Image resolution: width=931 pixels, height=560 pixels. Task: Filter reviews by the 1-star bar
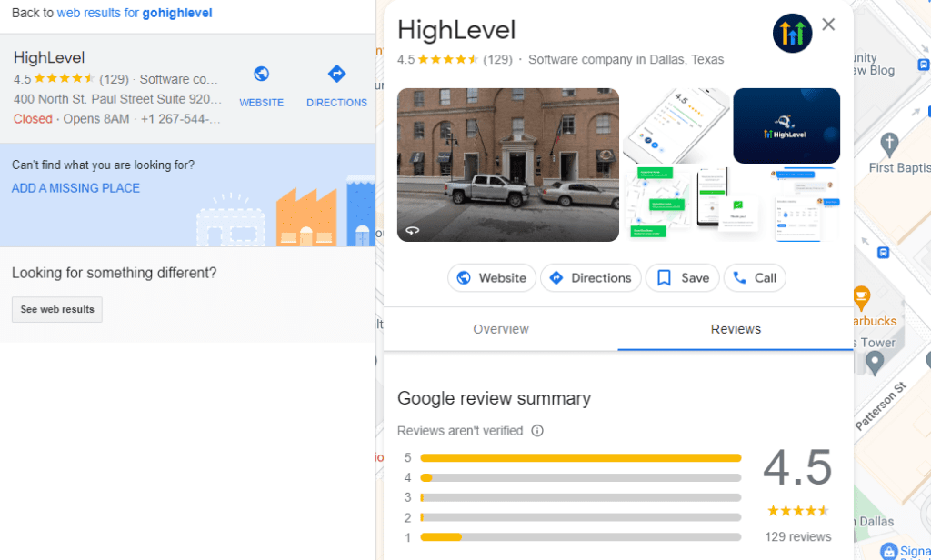pos(581,537)
